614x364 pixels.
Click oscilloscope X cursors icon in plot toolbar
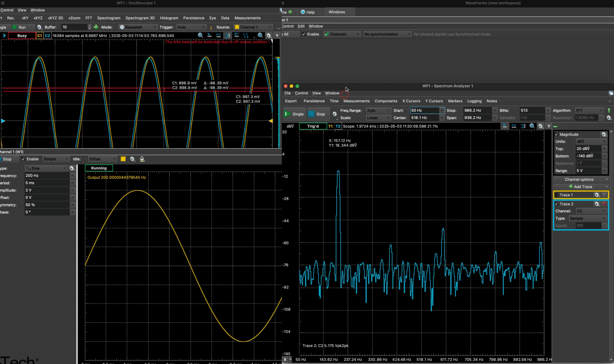point(218,35)
